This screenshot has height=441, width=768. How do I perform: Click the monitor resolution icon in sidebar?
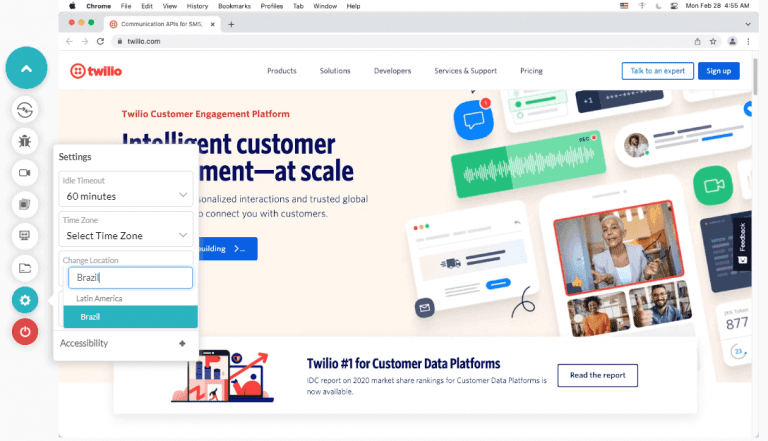click(26, 236)
